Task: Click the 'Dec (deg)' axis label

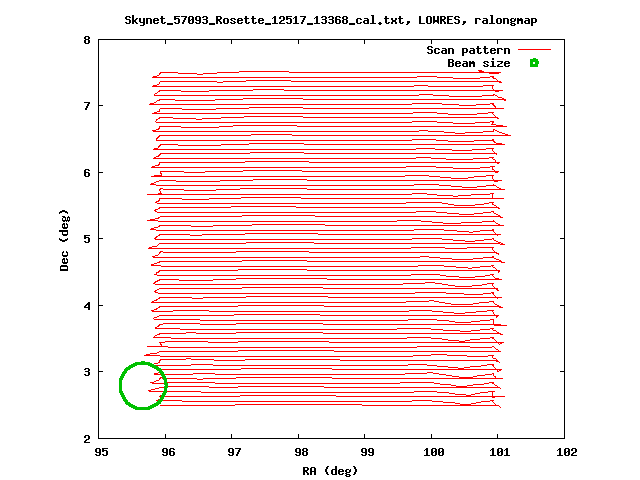Action: point(64,240)
